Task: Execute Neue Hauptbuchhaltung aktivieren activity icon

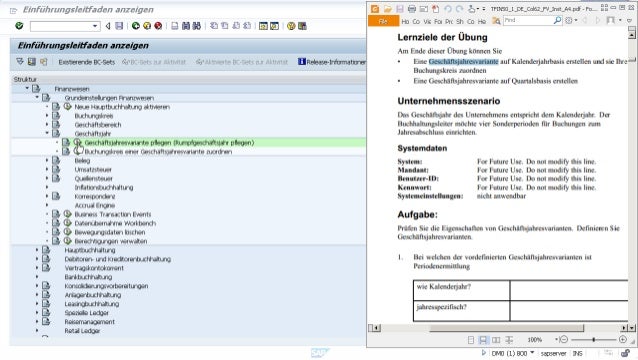Action: pos(68,107)
